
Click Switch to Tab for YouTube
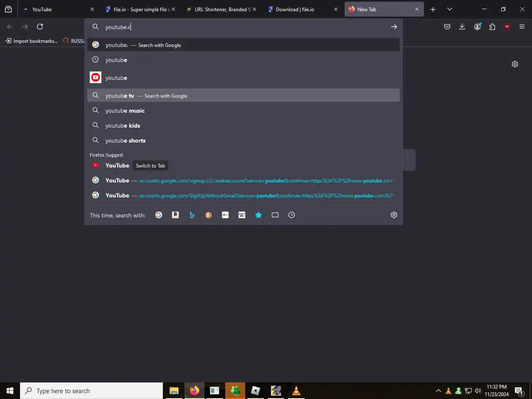150,165
